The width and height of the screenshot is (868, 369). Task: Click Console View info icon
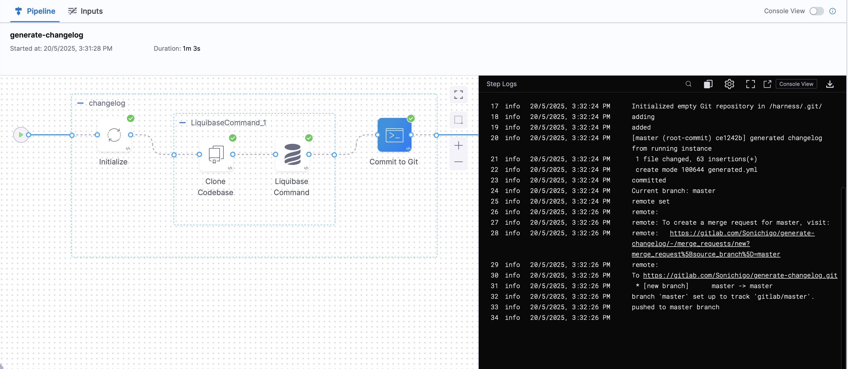(x=833, y=11)
